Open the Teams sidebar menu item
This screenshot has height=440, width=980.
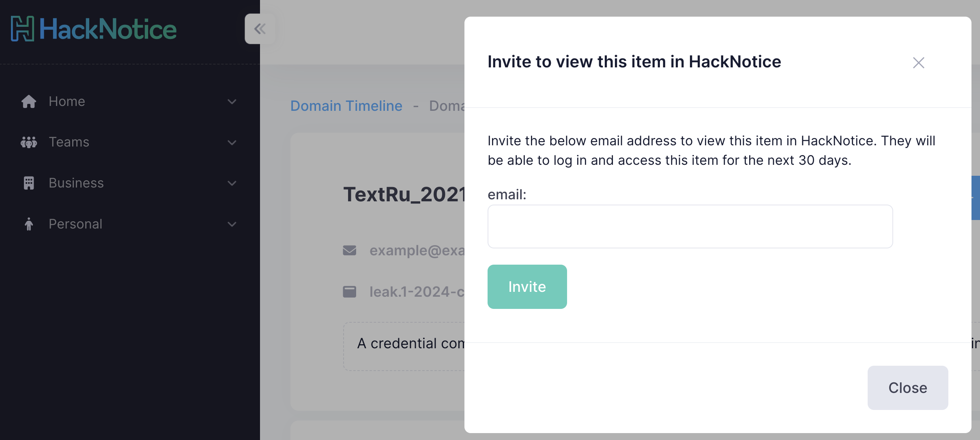[69, 142]
